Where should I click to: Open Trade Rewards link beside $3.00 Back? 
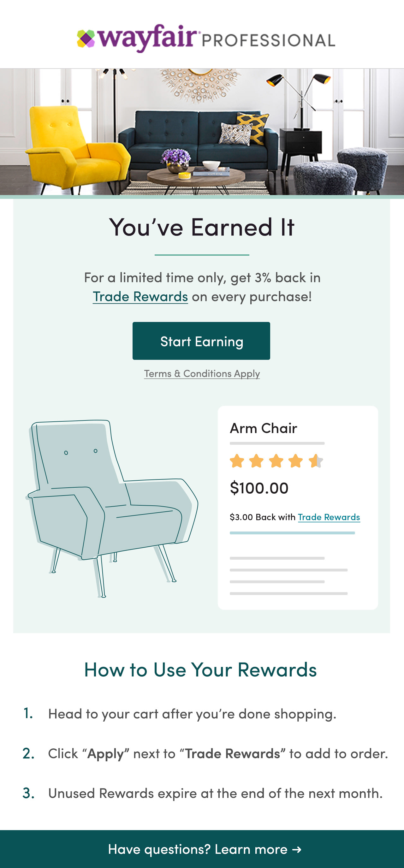click(329, 517)
